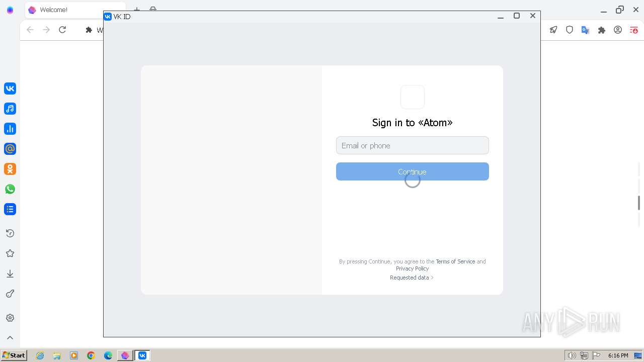Collapse sidebar with bottom chevron

pyautogui.click(x=10, y=338)
